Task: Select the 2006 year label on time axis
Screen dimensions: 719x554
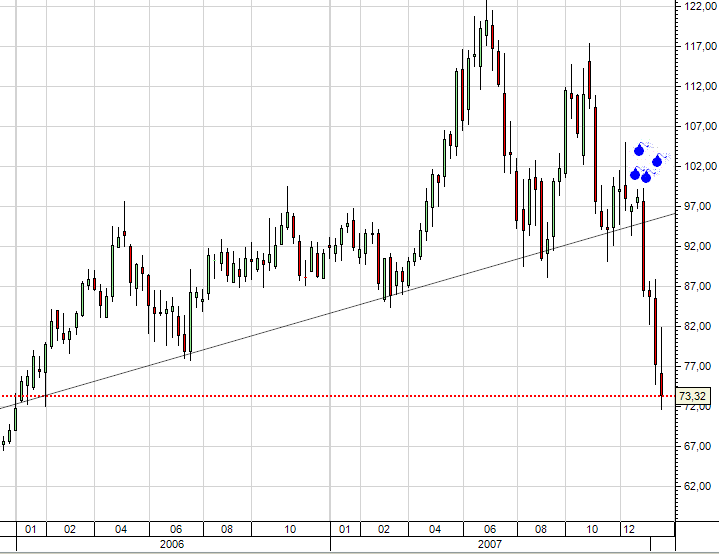Action: (x=172, y=544)
